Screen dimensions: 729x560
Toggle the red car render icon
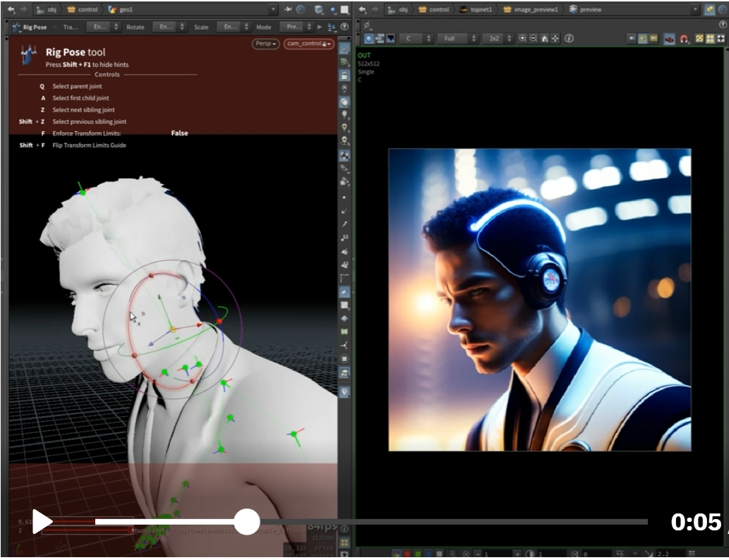(669, 39)
